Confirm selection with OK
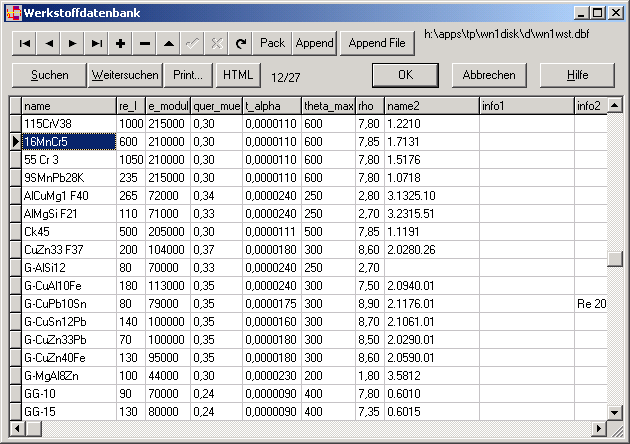630x444 pixels. coord(405,75)
